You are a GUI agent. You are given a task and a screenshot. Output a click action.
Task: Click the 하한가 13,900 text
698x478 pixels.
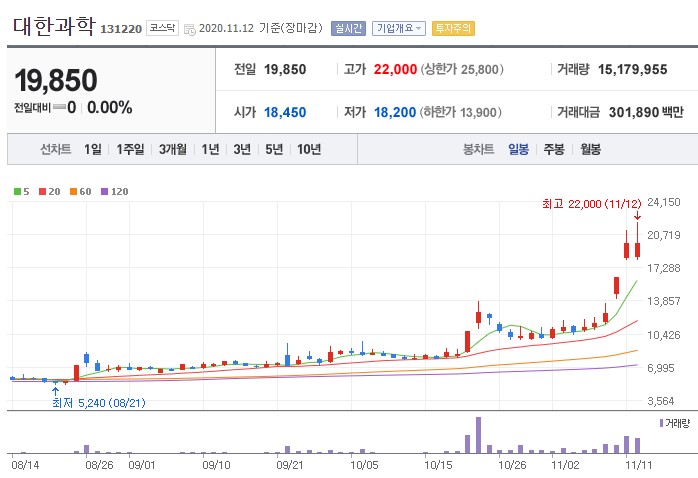(x=460, y=112)
